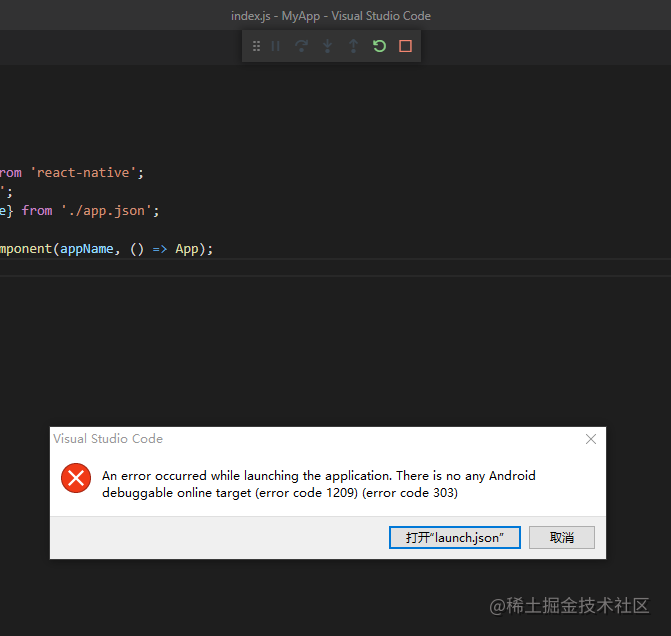This screenshot has width=671, height=636.
Task: Restart the debug session
Action: (379, 46)
